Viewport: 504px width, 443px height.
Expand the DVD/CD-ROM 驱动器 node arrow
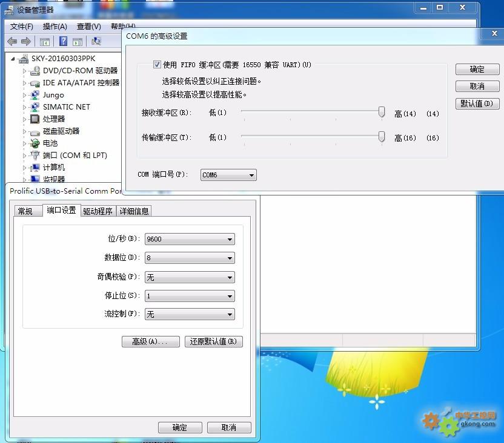point(24,71)
